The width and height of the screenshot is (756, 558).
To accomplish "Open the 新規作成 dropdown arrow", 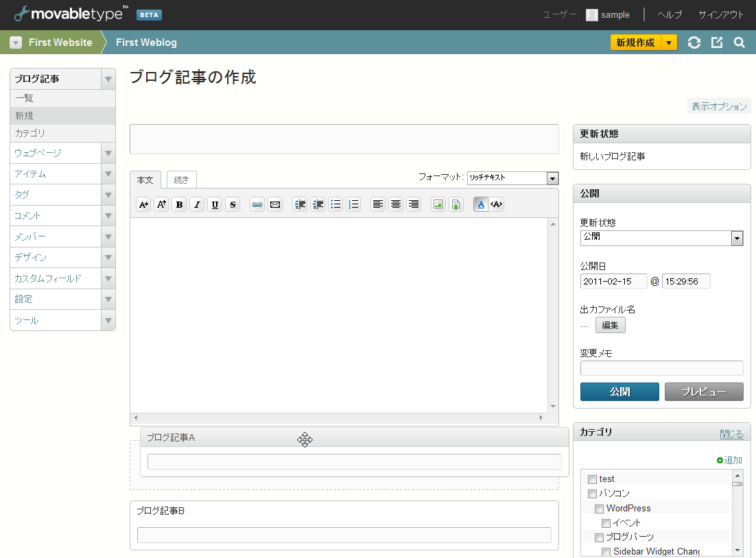I will pyautogui.click(x=669, y=43).
